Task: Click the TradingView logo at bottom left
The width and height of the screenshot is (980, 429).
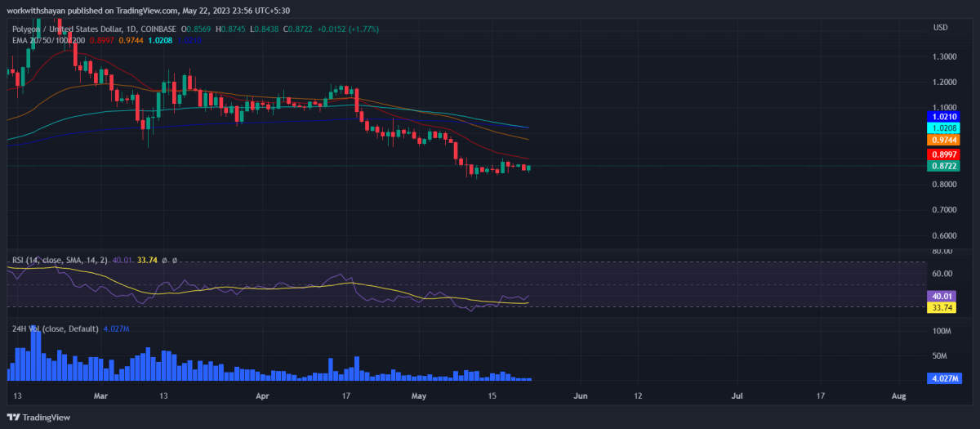Action: [x=38, y=417]
